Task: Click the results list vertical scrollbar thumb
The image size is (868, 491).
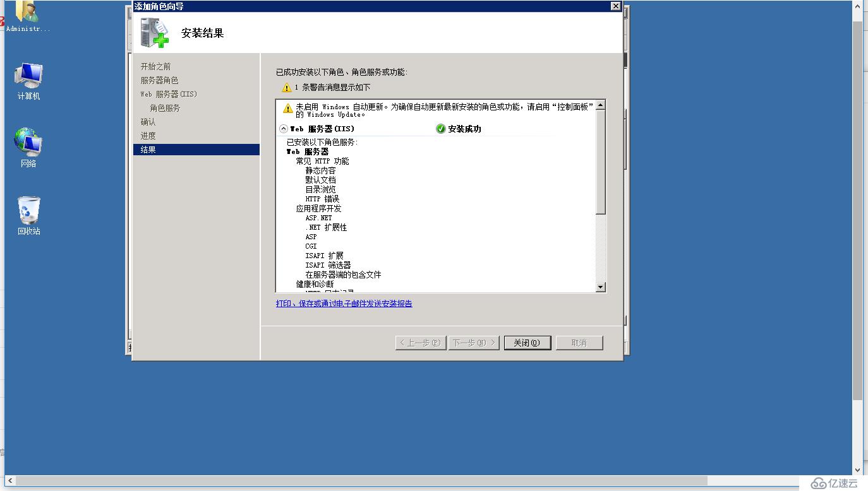Action: (601, 162)
